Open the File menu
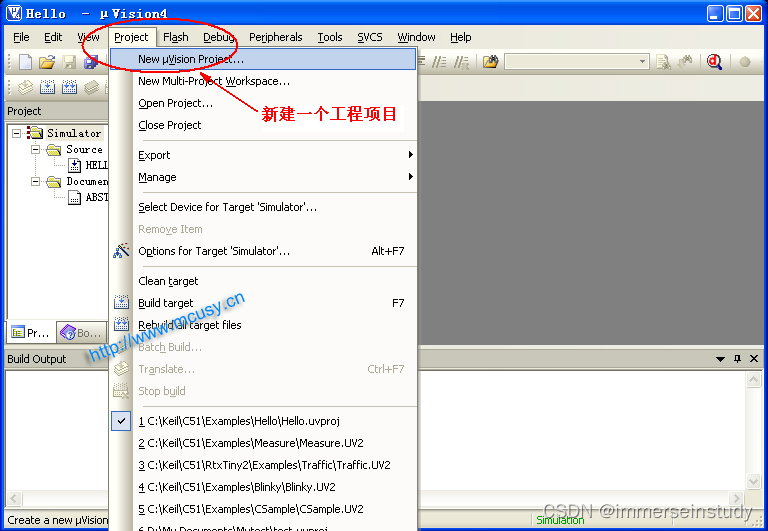Screen dimensions: 768x531 [x=21, y=37]
